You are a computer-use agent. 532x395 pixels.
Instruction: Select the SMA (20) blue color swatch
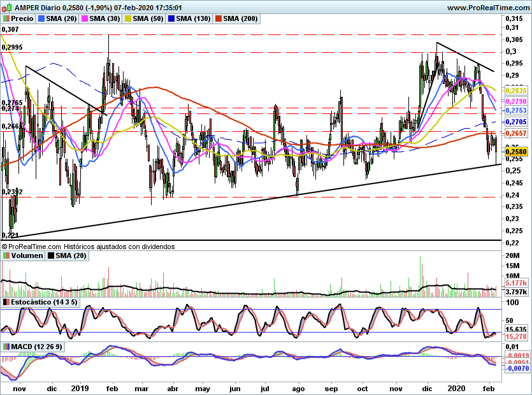(x=41, y=18)
